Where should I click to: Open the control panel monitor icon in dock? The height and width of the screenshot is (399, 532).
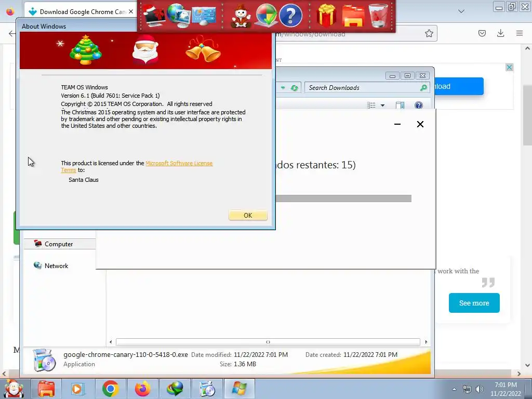204,16
